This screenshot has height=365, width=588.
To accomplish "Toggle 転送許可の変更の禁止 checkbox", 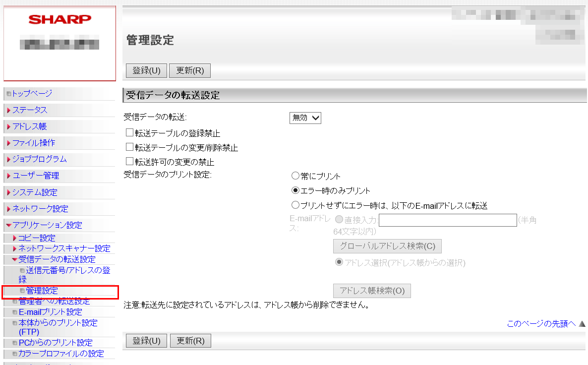I will pyautogui.click(x=129, y=162).
